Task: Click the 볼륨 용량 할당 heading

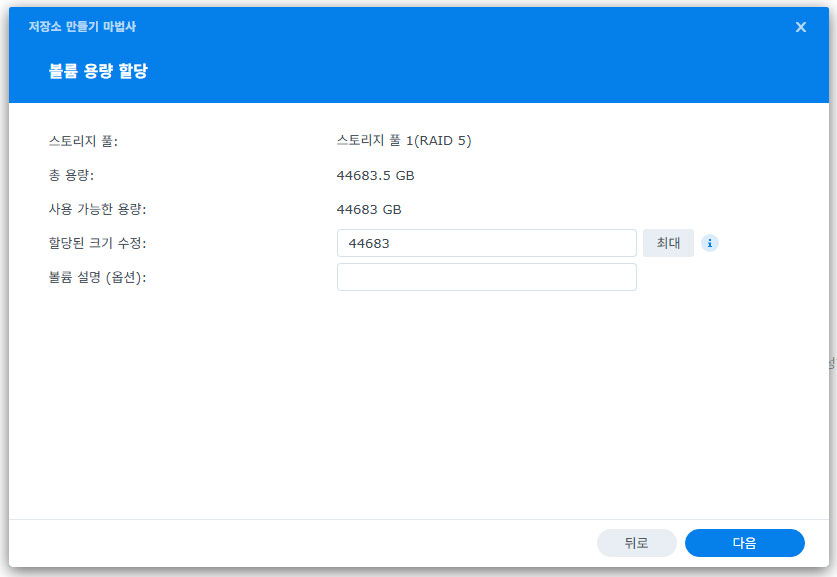Action: point(98,70)
